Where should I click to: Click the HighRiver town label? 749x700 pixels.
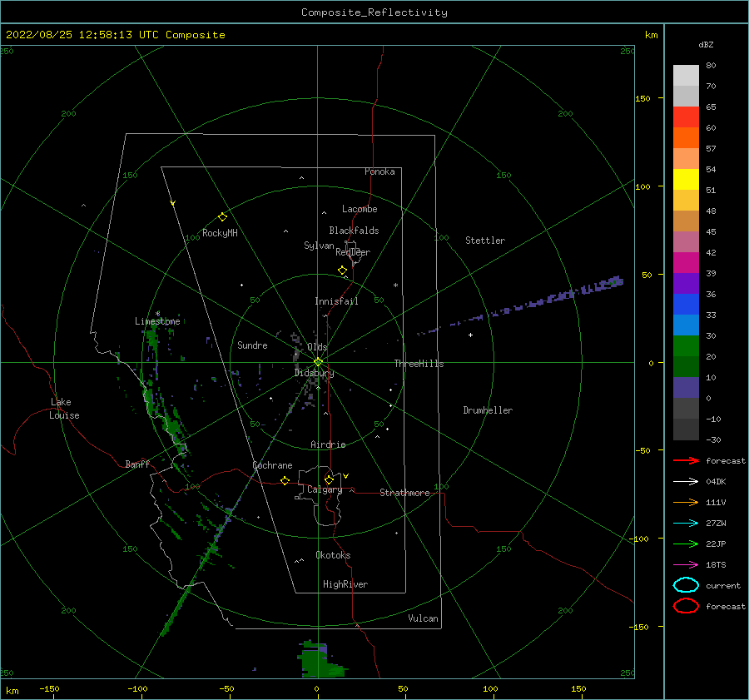coord(345,584)
